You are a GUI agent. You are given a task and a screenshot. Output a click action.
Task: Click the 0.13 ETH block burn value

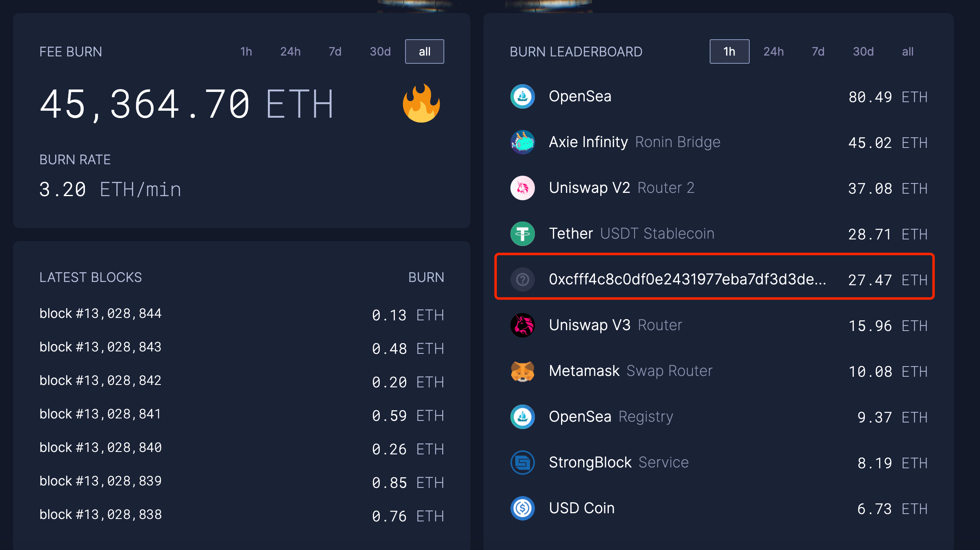coord(408,315)
